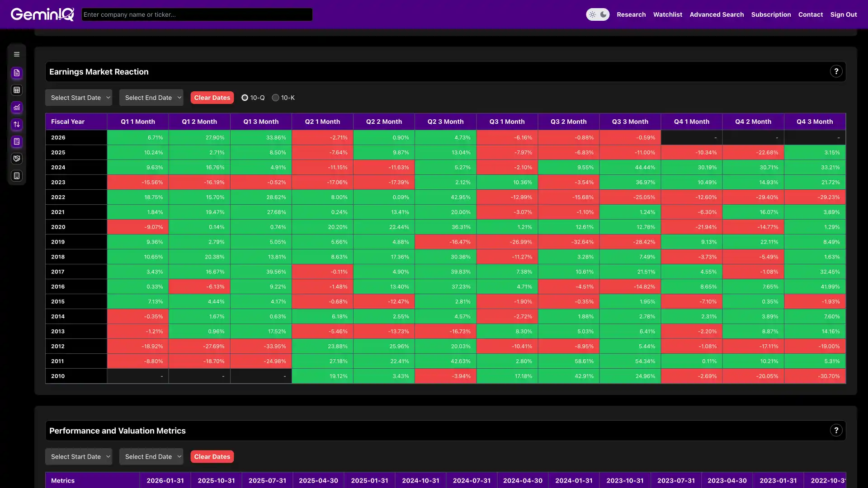Click Clear Dates in Earnings section

212,98
